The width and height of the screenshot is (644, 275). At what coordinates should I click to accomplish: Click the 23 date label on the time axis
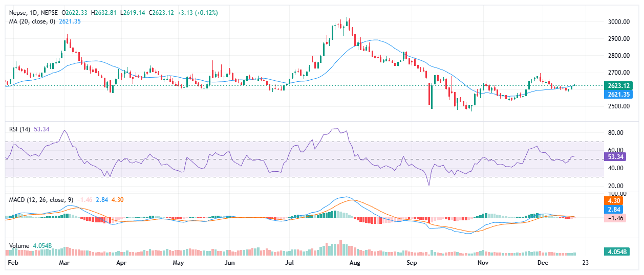[585, 263]
